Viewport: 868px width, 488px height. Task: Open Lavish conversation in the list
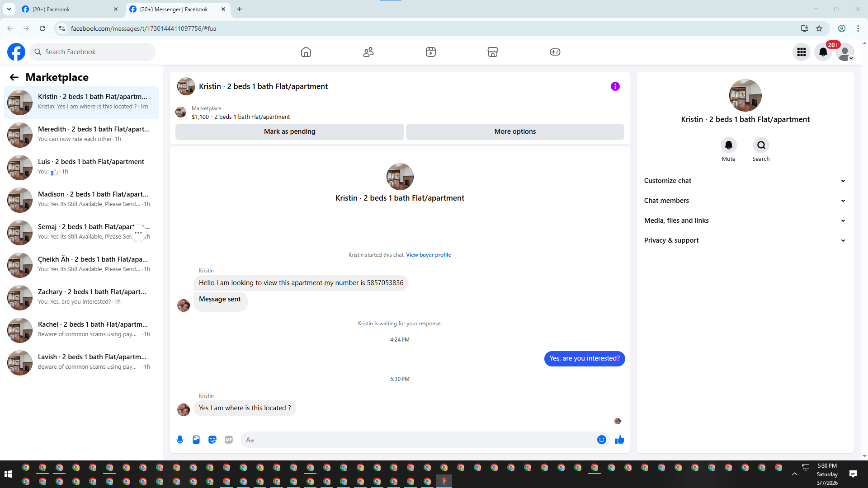pos(81,363)
